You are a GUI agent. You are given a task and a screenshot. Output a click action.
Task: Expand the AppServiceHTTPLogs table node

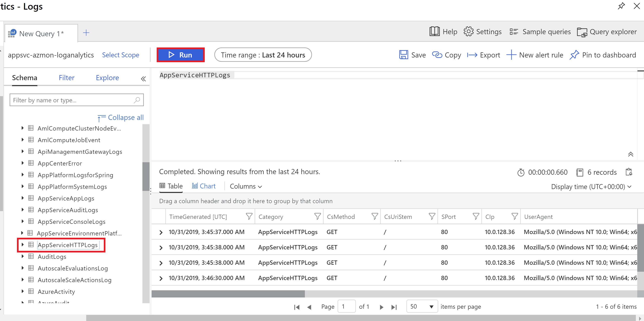tap(22, 245)
